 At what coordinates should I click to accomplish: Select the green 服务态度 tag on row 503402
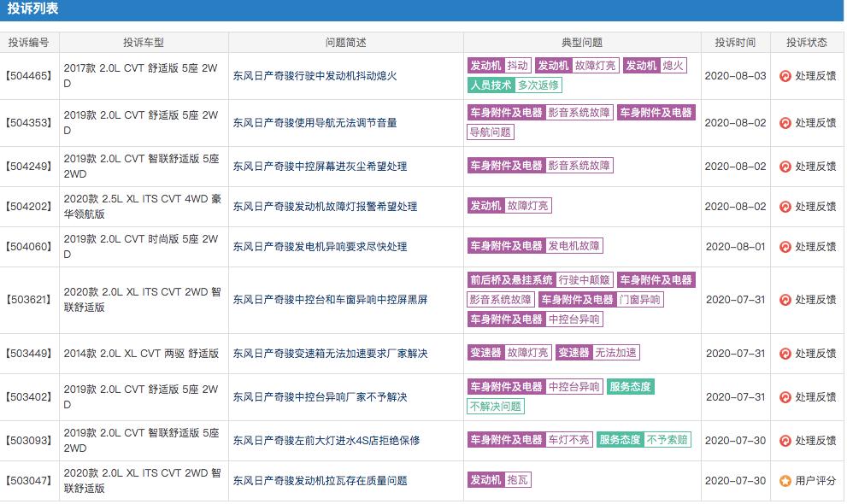630,387
